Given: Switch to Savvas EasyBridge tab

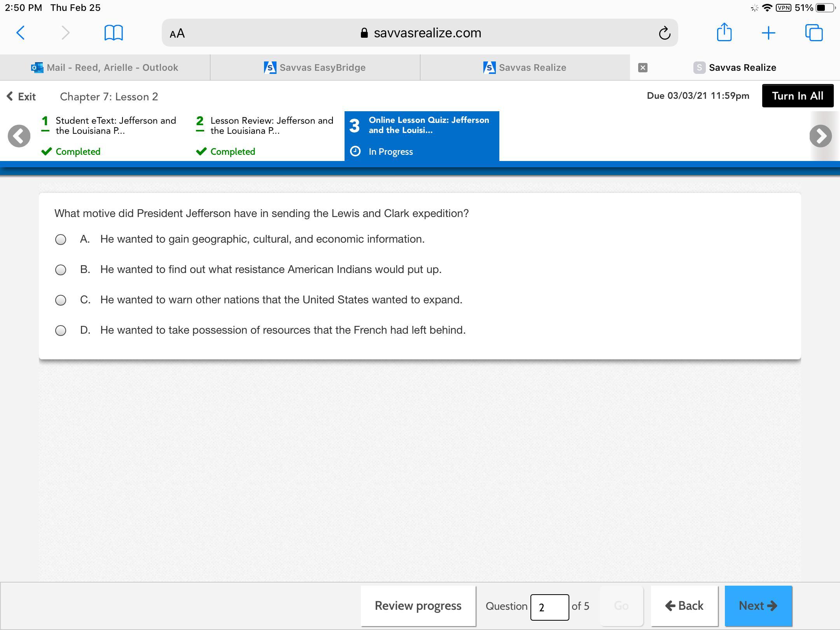Looking at the screenshot, I should [315, 68].
